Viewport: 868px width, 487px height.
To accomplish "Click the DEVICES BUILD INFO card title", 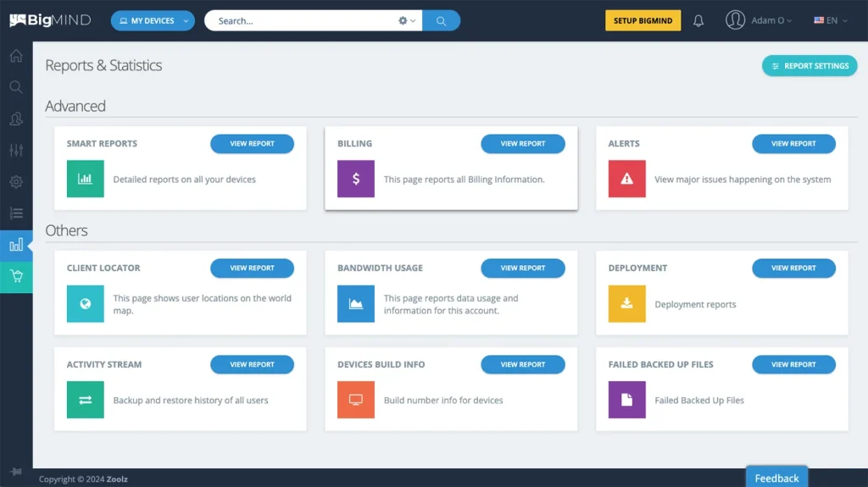I will point(381,365).
